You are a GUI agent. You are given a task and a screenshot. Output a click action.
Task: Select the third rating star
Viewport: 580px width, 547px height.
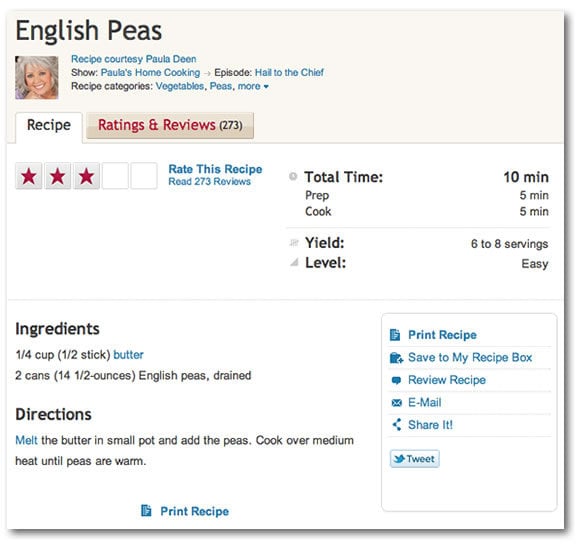(x=86, y=176)
